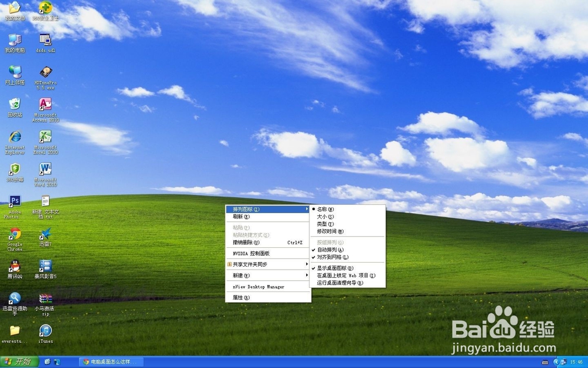588x368 pixels.
Task: Select the 回收站 recycle bin icon
Action: (15, 108)
